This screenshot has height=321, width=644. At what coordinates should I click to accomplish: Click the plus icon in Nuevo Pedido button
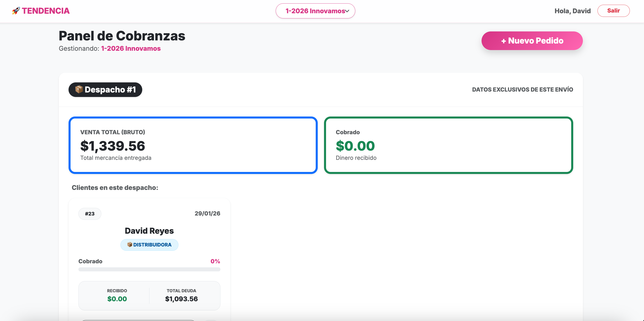click(x=504, y=40)
